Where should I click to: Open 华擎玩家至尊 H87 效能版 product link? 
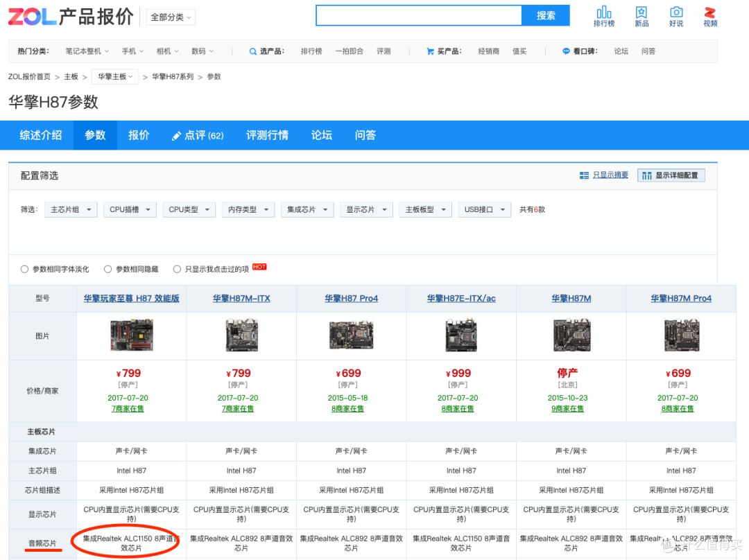[x=131, y=299]
